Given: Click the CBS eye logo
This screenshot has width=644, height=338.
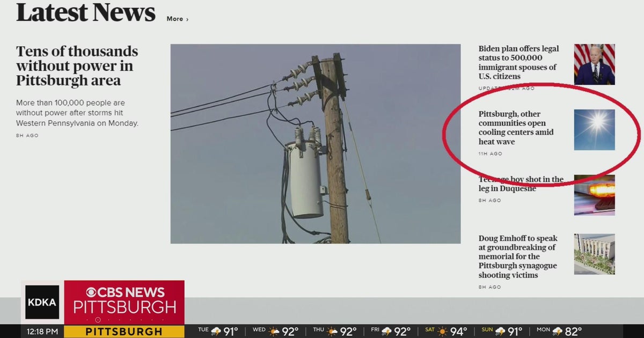Looking at the screenshot, I should click(92, 292).
